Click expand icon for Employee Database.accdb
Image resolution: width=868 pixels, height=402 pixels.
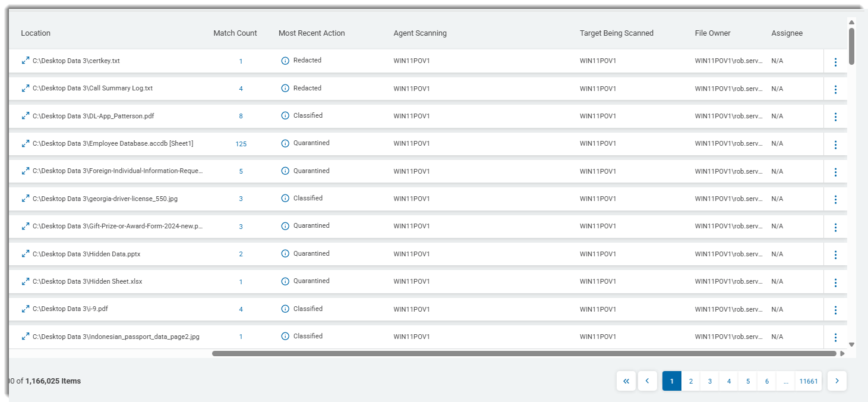[26, 143]
